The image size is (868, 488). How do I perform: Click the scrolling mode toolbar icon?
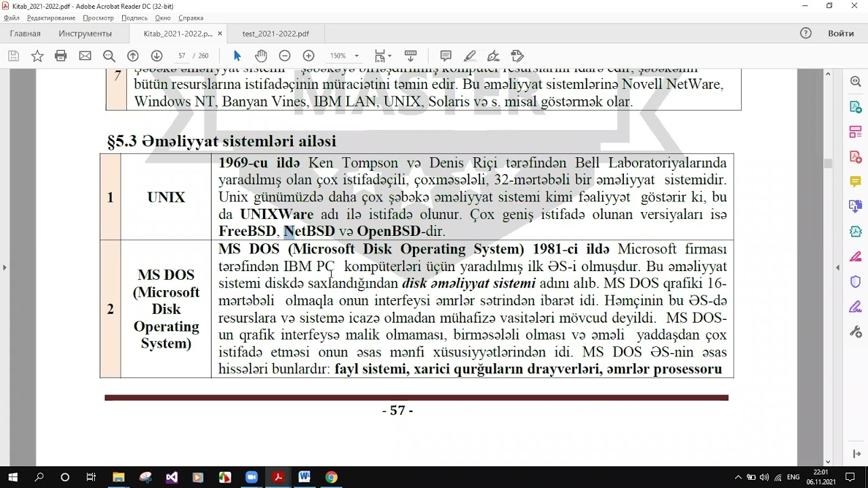pyautogui.click(x=410, y=56)
